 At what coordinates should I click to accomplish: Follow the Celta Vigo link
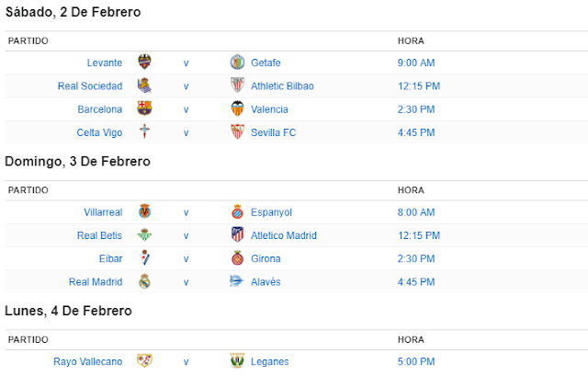(99, 132)
